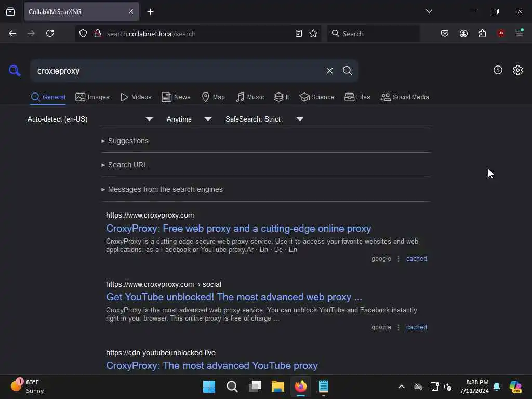Viewport: 532px width, 399px height.
Task: Switch to the Files category
Action: point(357,97)
